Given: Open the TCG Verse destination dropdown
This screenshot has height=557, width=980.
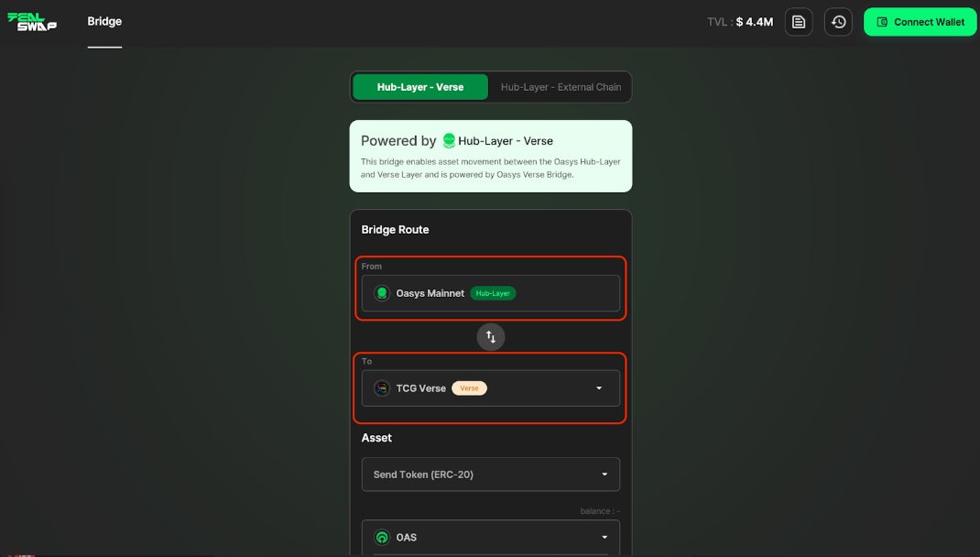Looking at the screenshot, I should 491,388.
